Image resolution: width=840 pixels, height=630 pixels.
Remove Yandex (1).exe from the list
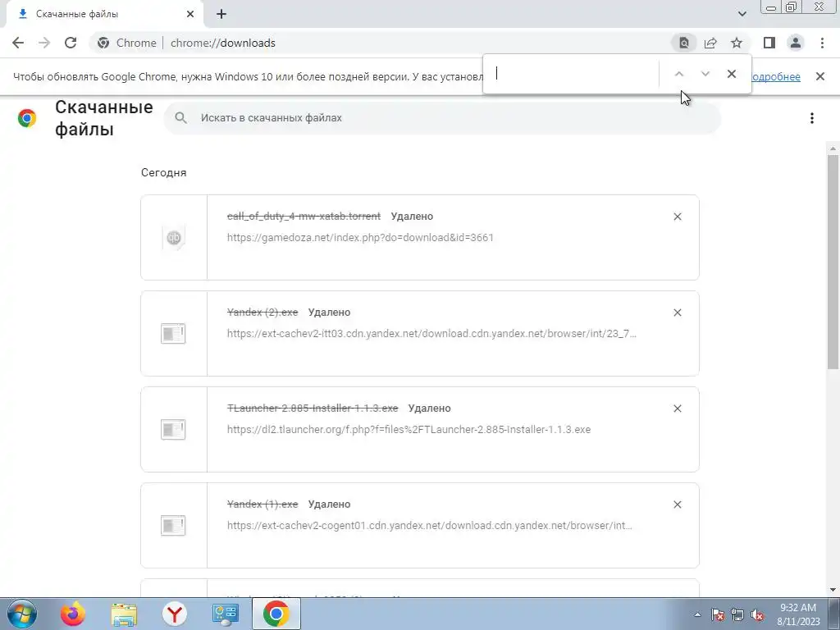[677, 504]
